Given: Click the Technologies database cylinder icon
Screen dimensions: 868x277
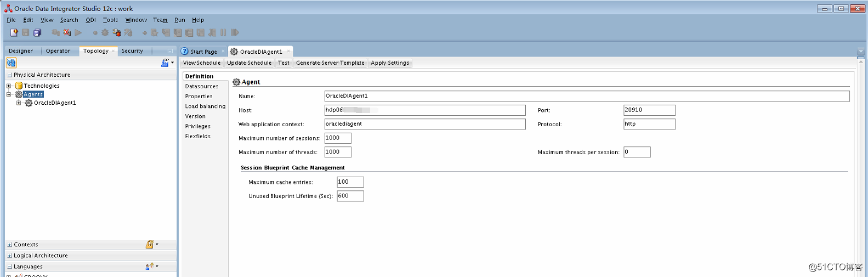Looking at the screenshot, I should coord(19,86).
